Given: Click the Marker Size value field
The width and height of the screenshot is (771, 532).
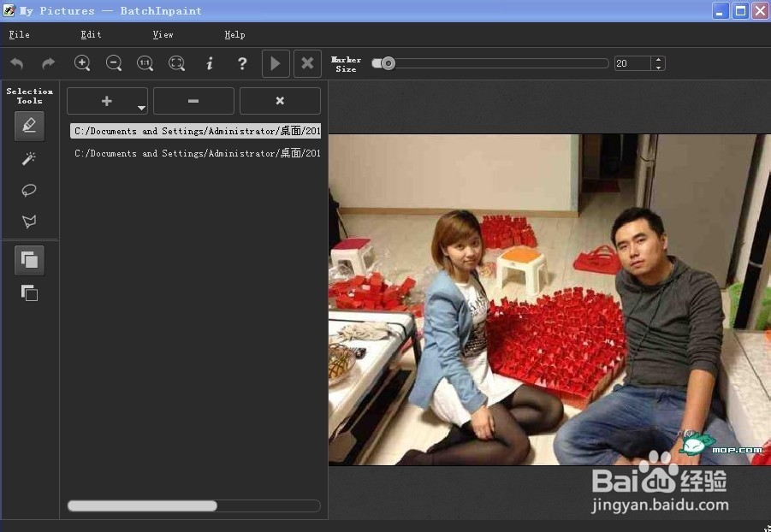Looking at the screenshot, I should 633,63.
